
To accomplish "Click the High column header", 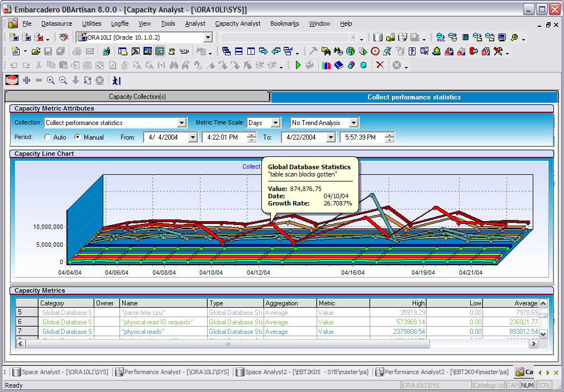I will pos(398,303).
